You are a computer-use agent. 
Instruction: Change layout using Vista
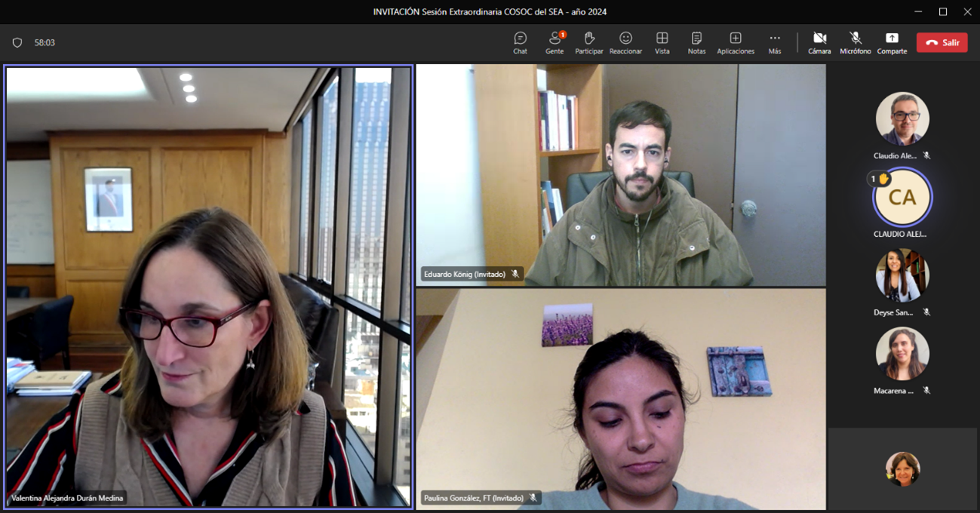(x=662, y=42)
